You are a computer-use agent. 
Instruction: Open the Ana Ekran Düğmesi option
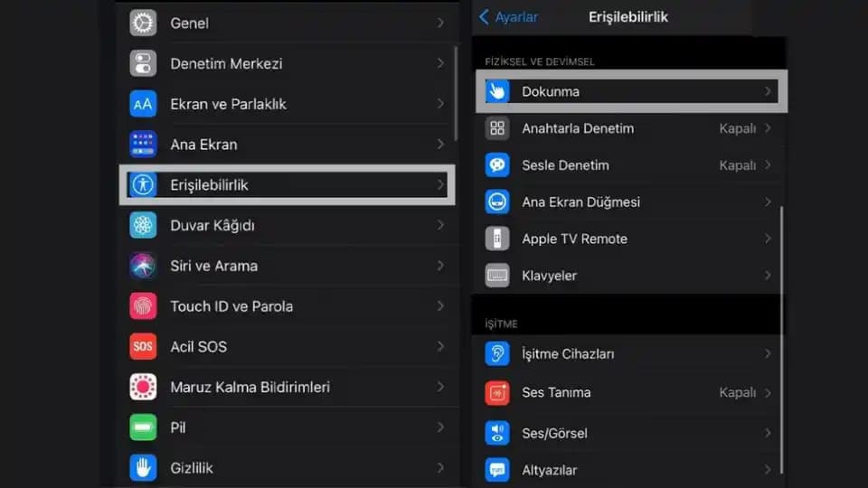coord(628,202)
